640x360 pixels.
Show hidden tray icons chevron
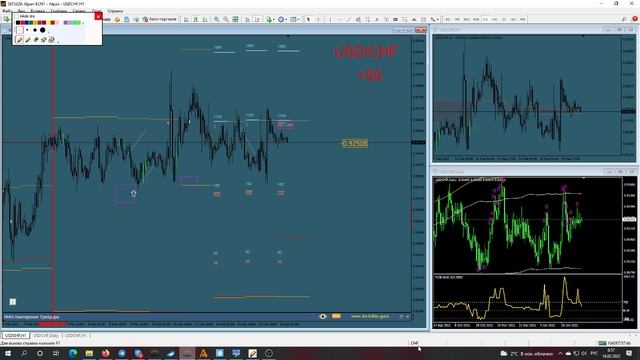(560, 353)
